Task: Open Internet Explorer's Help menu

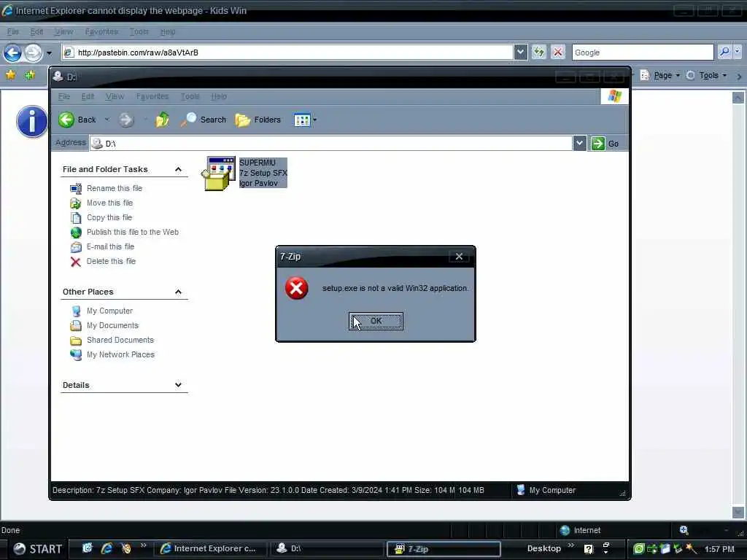Action: click(x=168, y=31)
